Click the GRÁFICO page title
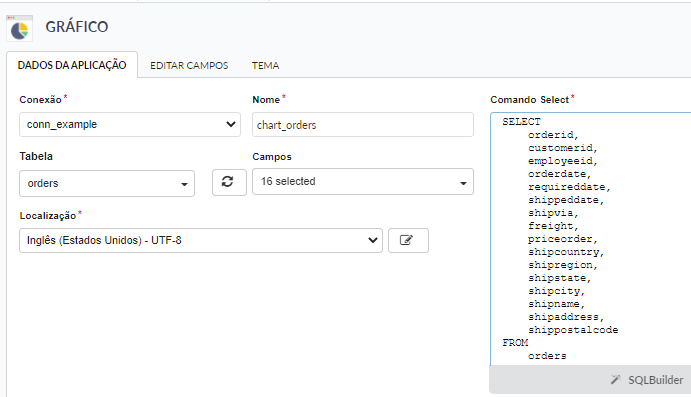The height and width of the screenshot is (397, 691). click(x=77, y=27)
